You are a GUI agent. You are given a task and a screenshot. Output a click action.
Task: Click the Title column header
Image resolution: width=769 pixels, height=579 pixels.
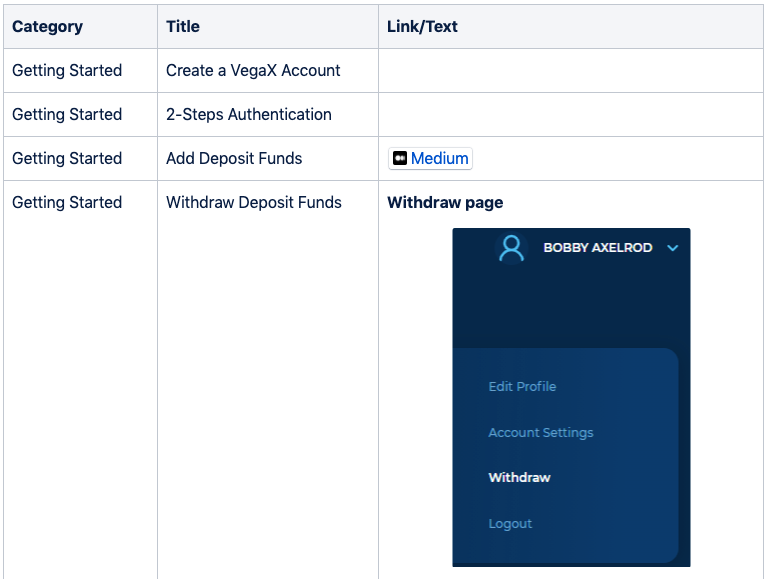coord(268,26)
